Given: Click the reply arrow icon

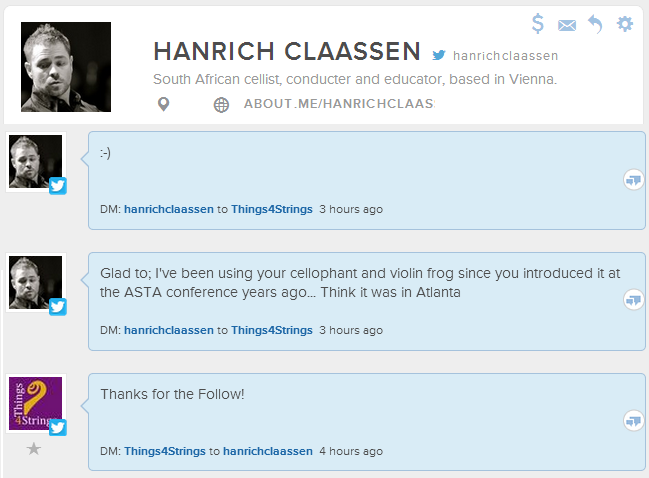Looking at the screenshot, I should tap(595, 24).
